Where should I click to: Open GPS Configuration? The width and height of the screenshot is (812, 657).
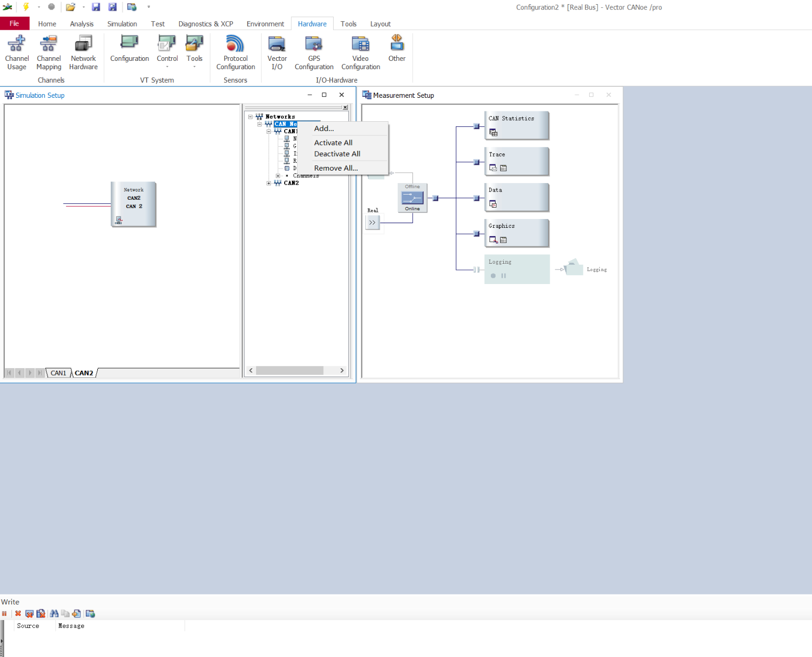pos(314,53)
